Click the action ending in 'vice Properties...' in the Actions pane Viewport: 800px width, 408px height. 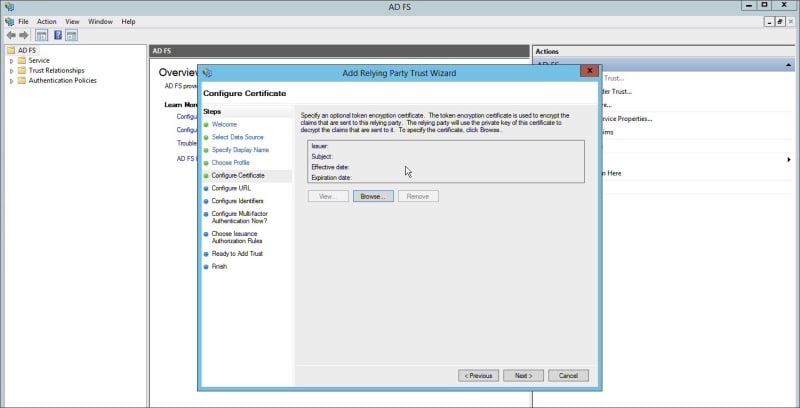pyautogui.click(x=627, y=119)
